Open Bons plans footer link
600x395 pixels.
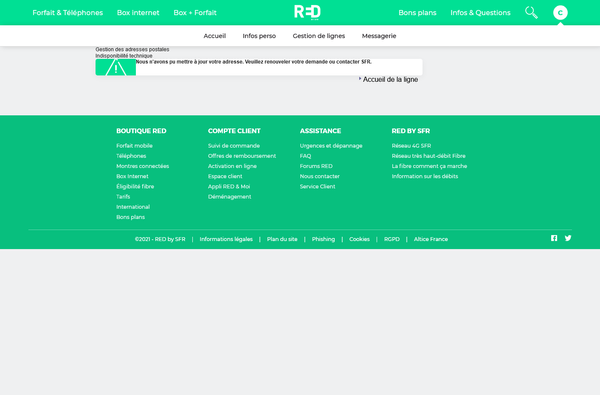coord(130,217)
